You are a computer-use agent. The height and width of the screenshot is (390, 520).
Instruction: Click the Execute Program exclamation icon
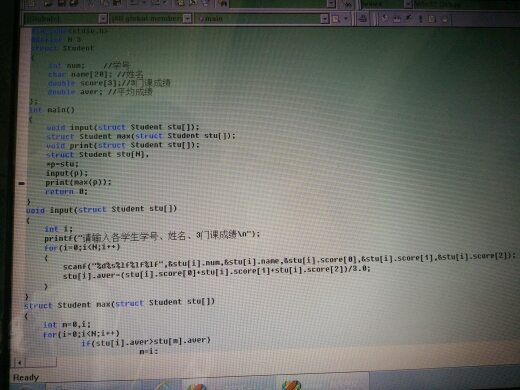[x=421, y=19]
